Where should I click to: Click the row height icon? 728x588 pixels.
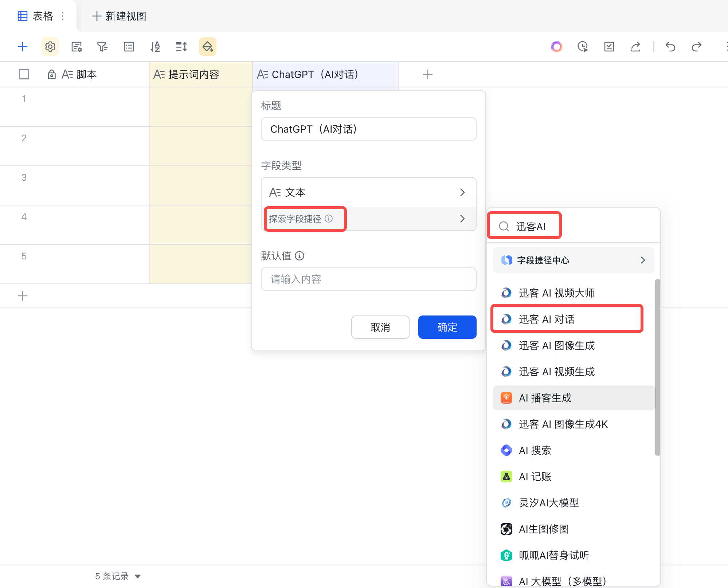click(x=181, y=47)
